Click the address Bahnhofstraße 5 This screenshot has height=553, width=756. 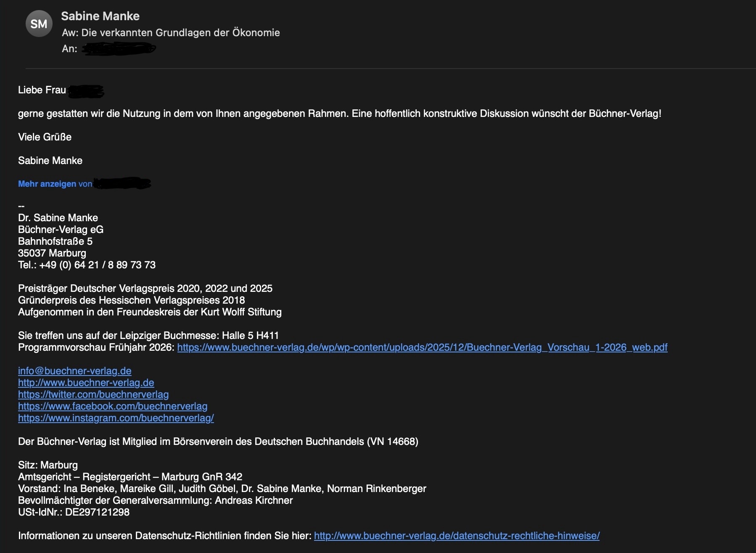[x=55, y=241]
